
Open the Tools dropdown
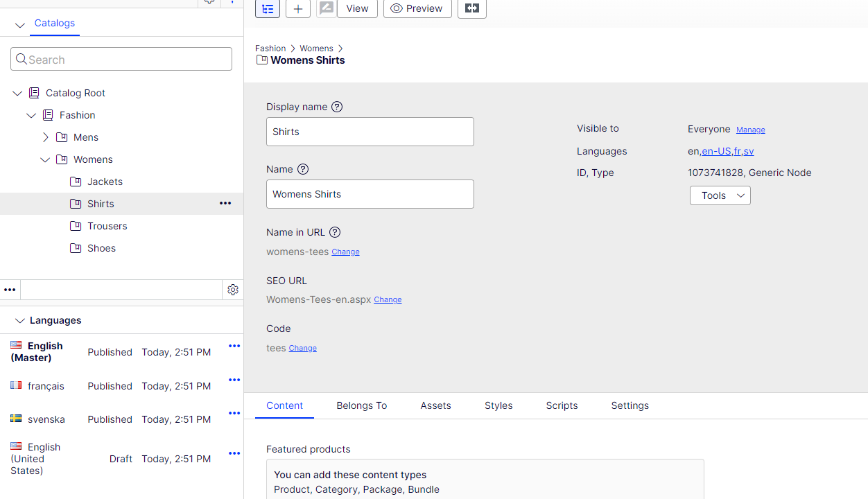click(720, 195)
